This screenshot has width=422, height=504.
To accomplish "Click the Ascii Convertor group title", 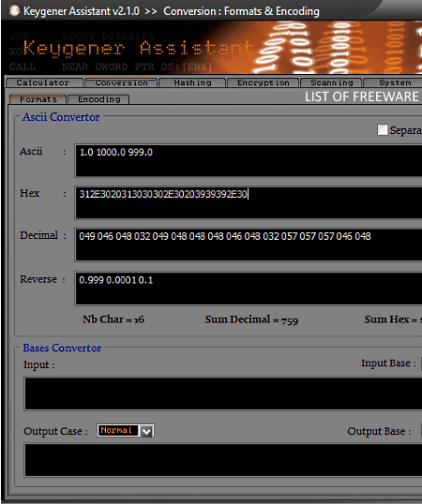I will click(61, 117).
